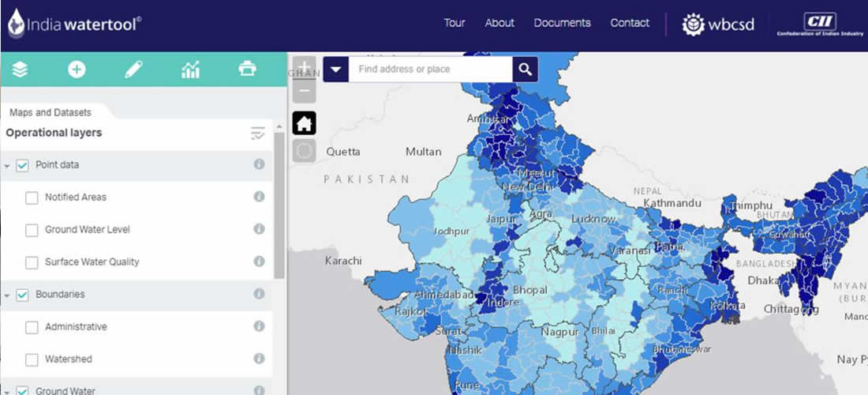Click the India watertool logo
The height and width of the screenshot is (395, 868).
pyautogui.click(x=75, y=24)
